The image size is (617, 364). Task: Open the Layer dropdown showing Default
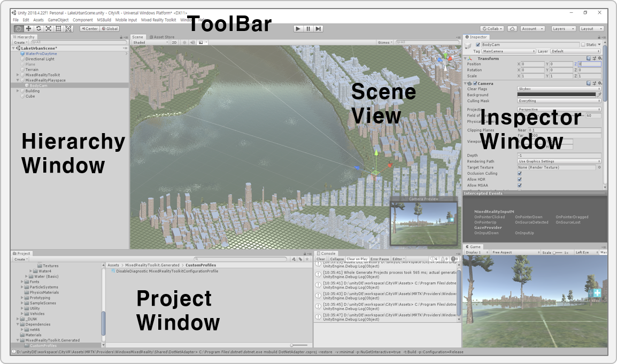575,51
